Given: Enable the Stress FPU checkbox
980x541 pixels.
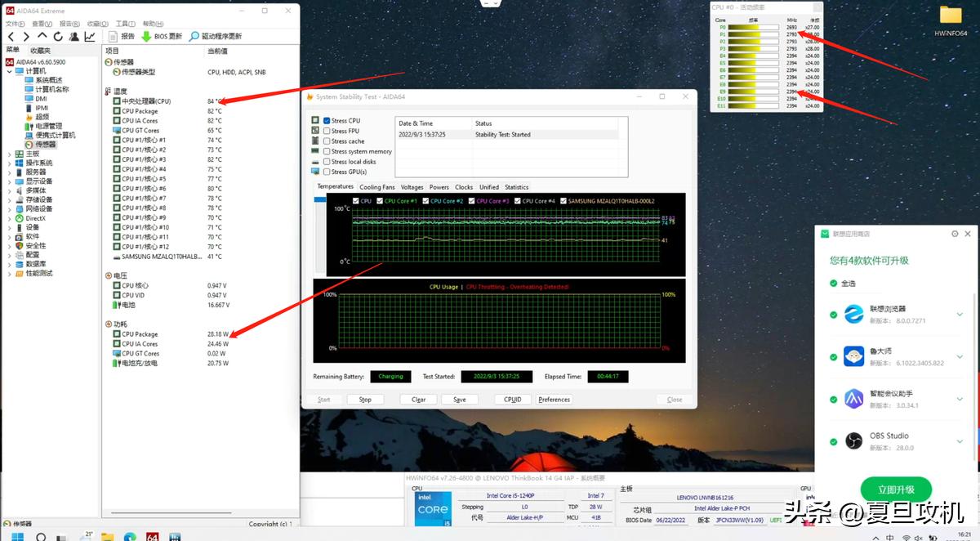Looking at the screenshot, I should 327,131.
